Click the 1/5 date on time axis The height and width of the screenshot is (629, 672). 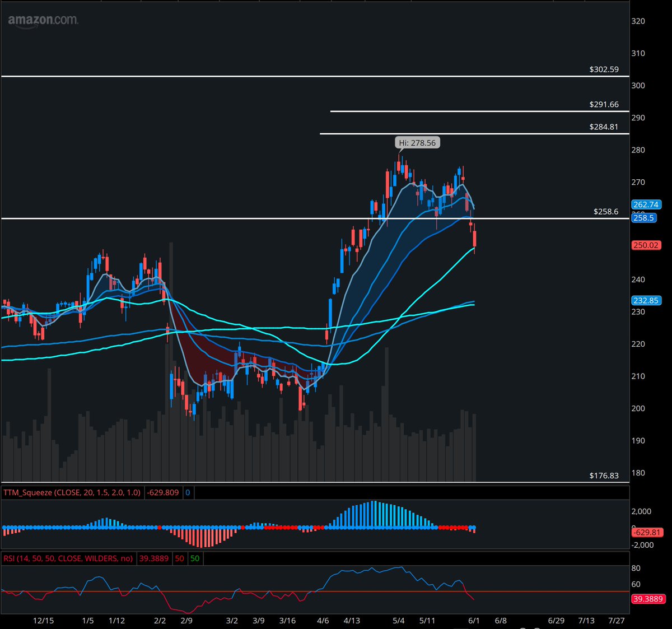[88, 621]
